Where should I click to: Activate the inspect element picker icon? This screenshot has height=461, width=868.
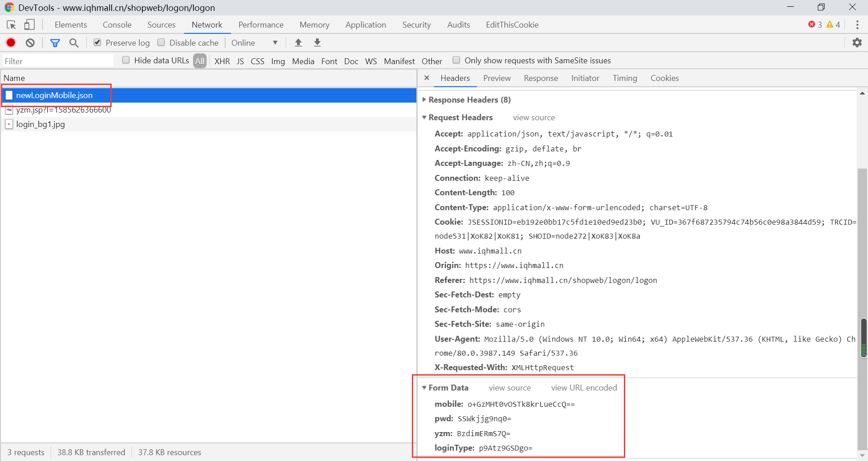point(11,25)
